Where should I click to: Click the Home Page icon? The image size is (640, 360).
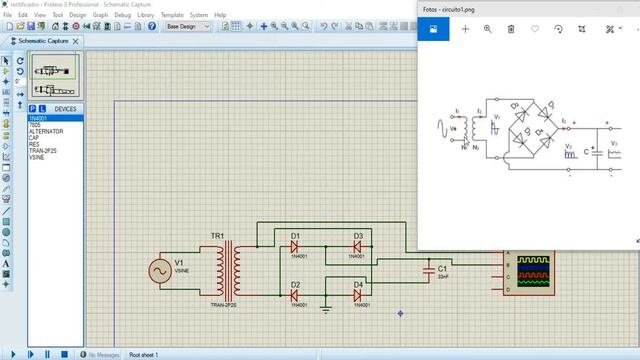coord(55,27)
